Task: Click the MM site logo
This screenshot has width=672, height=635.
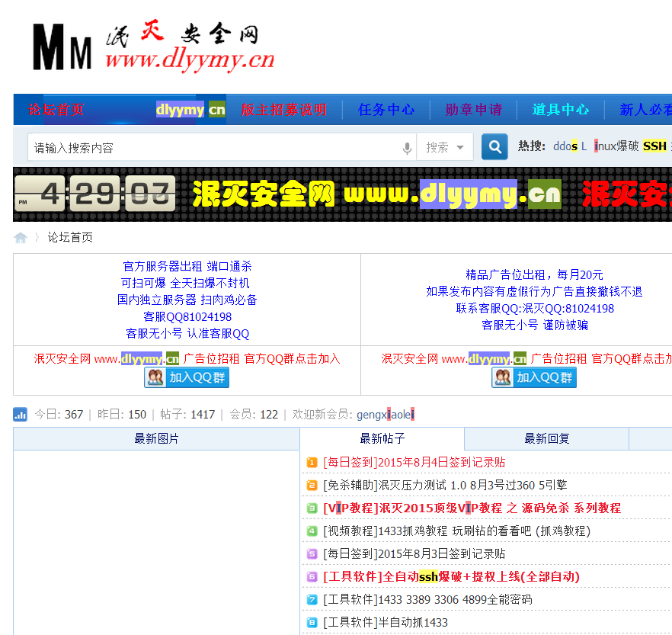Action: click(x=62, y=47)
